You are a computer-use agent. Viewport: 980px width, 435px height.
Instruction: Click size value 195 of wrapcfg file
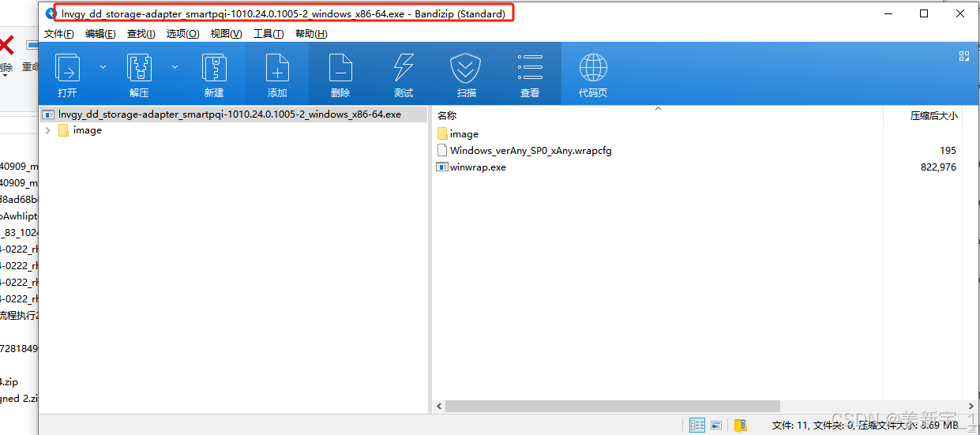pyautogui.click(x=948, y=150)
